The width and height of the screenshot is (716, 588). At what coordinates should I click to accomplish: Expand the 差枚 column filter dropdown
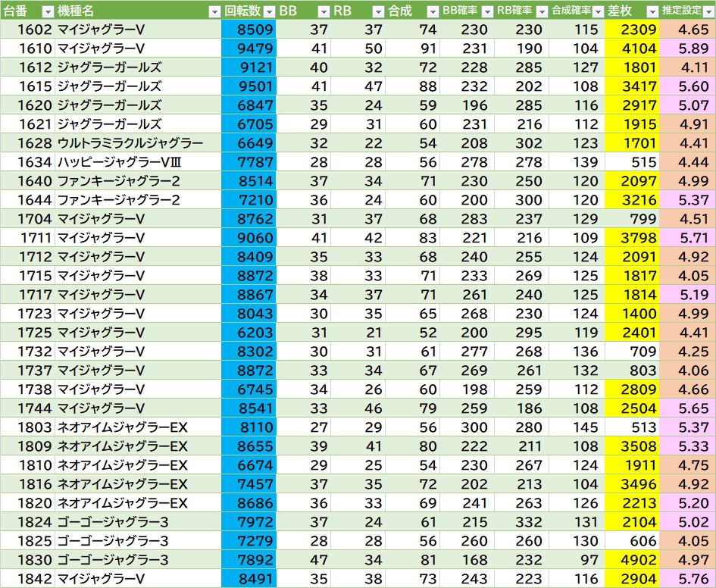click(x=652, y=11)
